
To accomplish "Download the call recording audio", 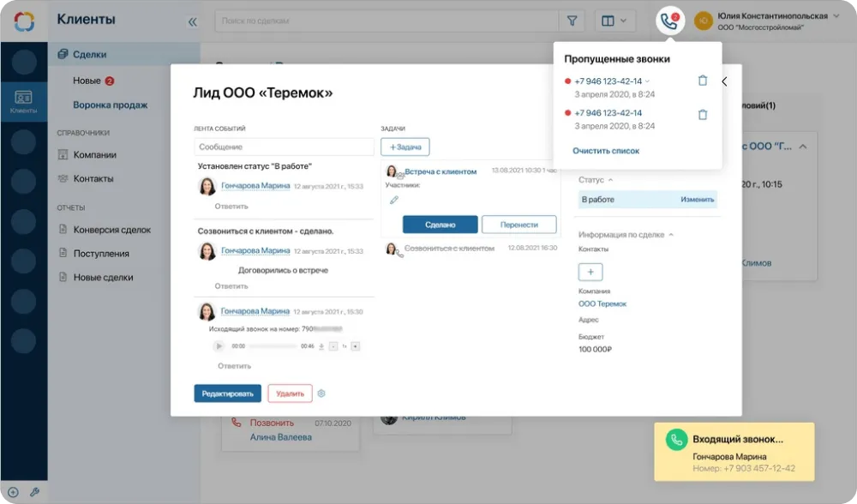I will pos(321,346).
